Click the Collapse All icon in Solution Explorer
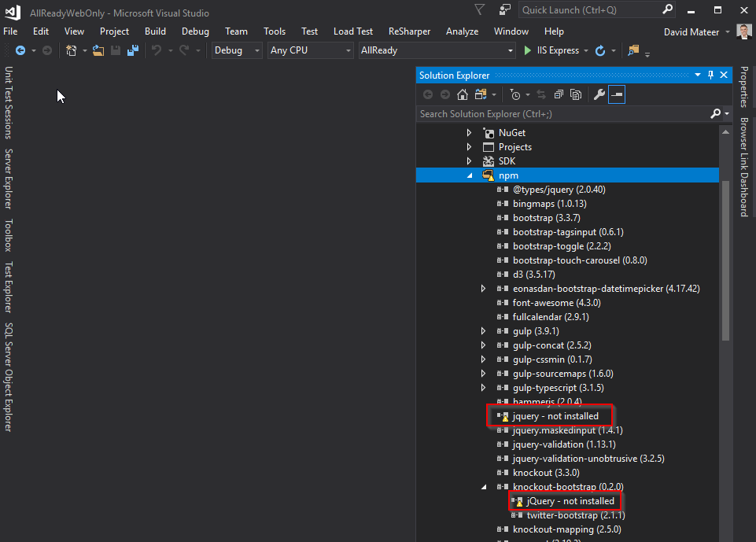The image size is (756, 542). pyautogui.click(x=559, y=94)
